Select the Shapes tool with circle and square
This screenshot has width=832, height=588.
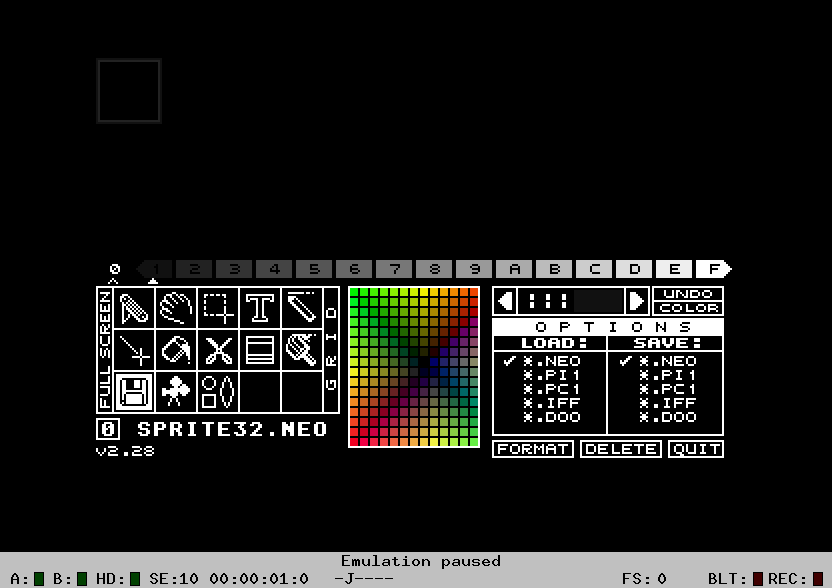(x=218, y=392)
